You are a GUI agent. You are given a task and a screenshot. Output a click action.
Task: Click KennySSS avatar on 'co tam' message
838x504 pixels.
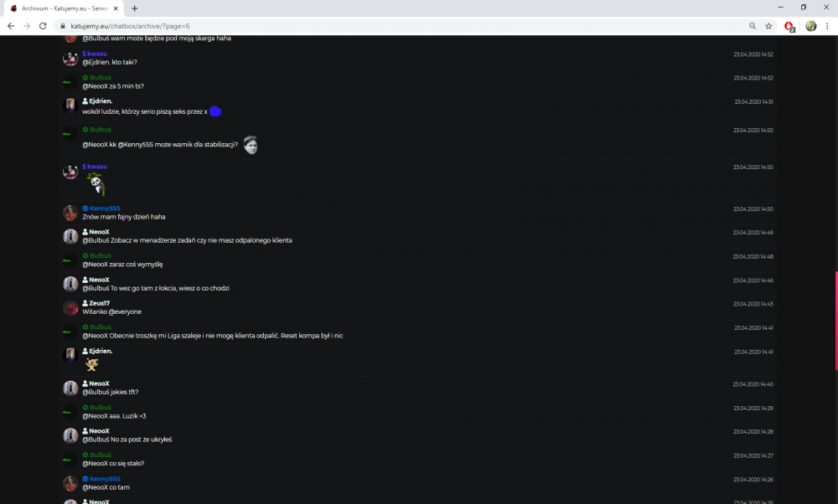[70, 483]
